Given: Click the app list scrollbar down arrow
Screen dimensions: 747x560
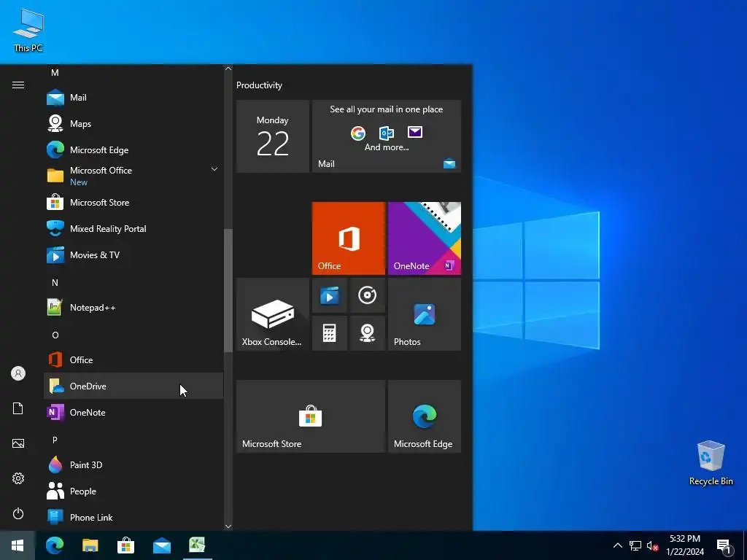Looking at the screenshot, I should [x=228, y=526].
